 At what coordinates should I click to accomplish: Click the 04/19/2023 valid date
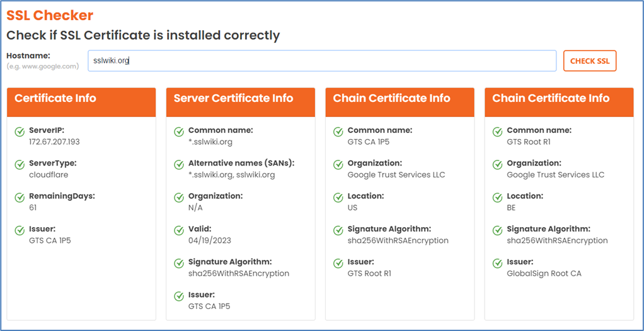210,240
